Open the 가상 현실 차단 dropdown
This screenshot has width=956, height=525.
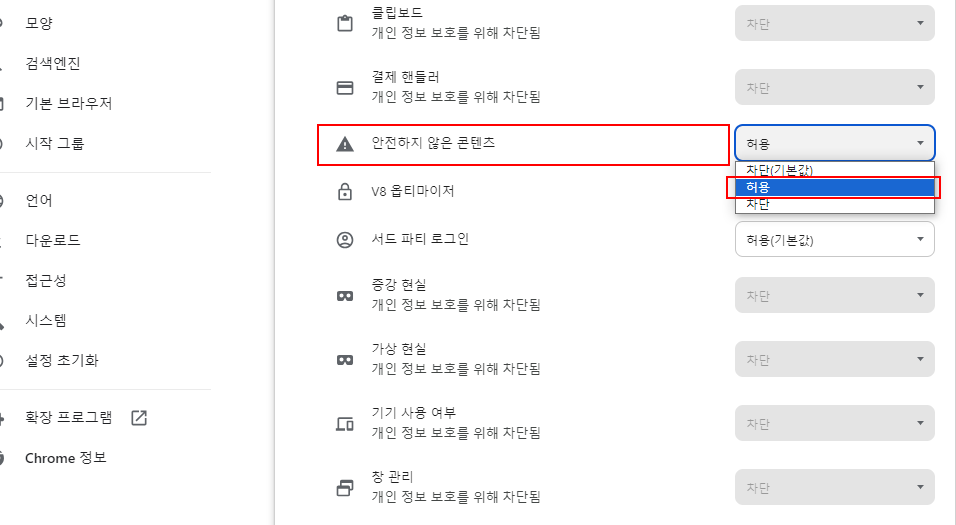click(x=835, y=359)
